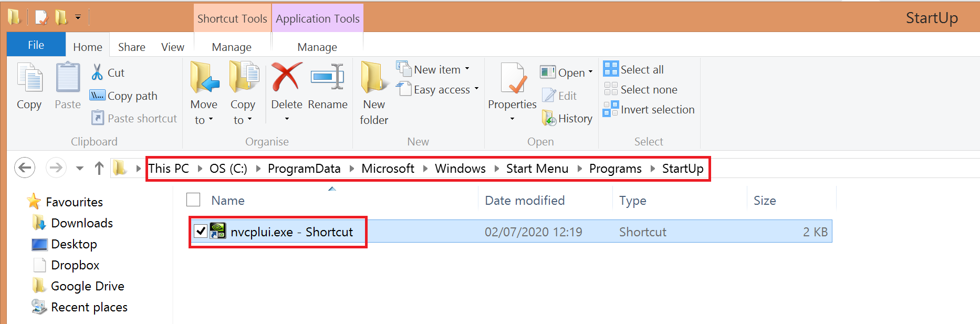980x324 pixels.
Task: Click Select all
Action: 633,69
